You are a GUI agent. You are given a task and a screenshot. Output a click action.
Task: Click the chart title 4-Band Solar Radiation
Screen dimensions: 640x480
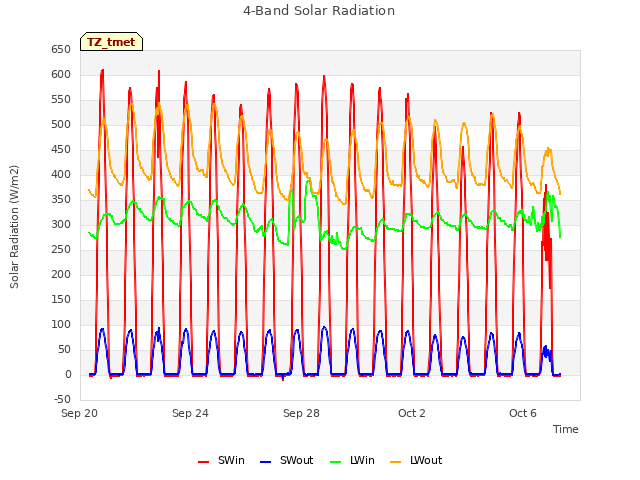click(319, 11)
